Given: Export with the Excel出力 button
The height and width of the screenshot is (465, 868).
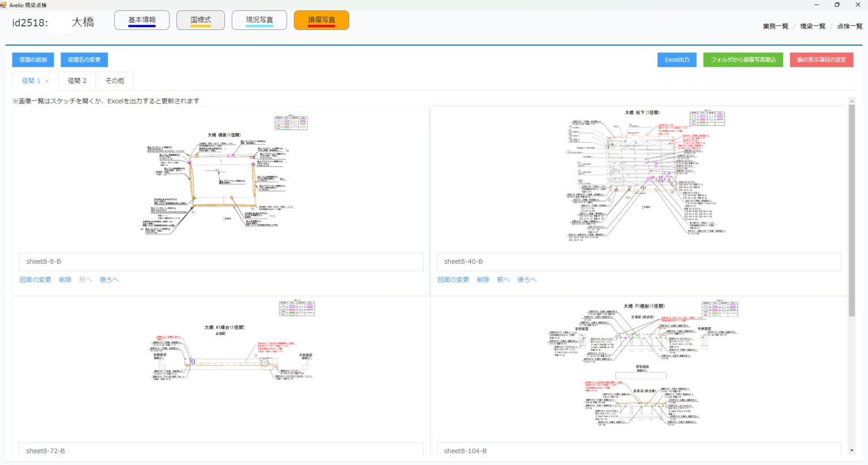Looking at the screenshot, I should [x=676, y=60].
